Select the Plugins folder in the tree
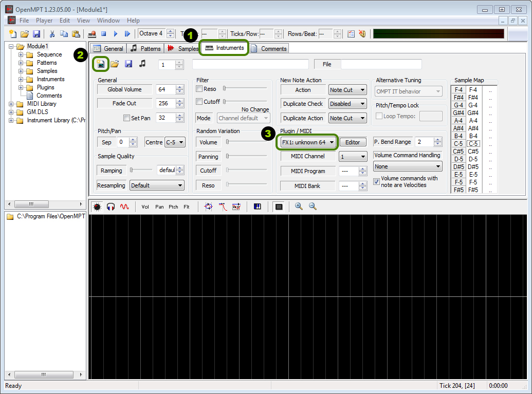 point(45,87)
